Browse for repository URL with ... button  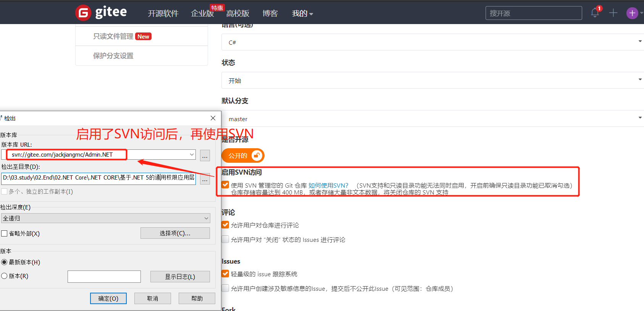205,155
